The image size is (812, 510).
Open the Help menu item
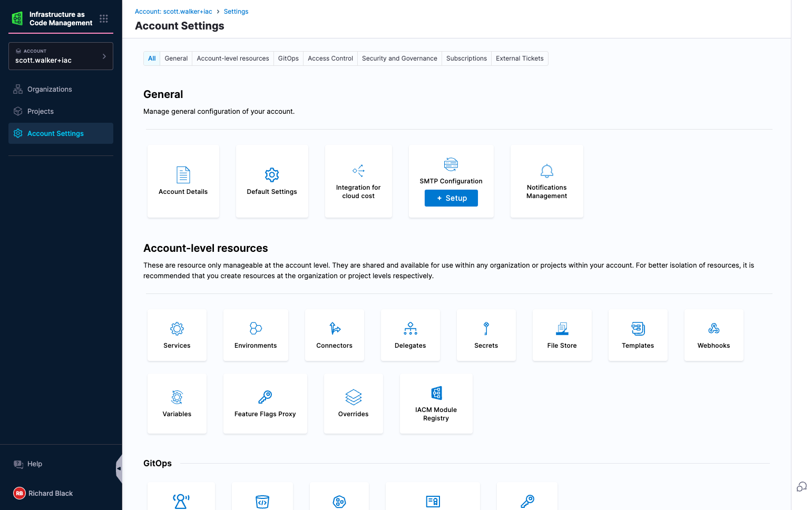(x=35, y=464)
